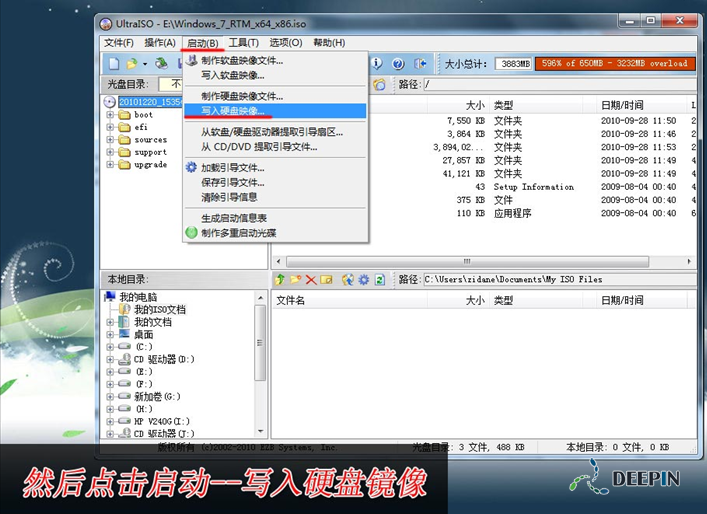Click the gear settings icon in local toolbar
The image size is (707, 514).
coord(364,280)
